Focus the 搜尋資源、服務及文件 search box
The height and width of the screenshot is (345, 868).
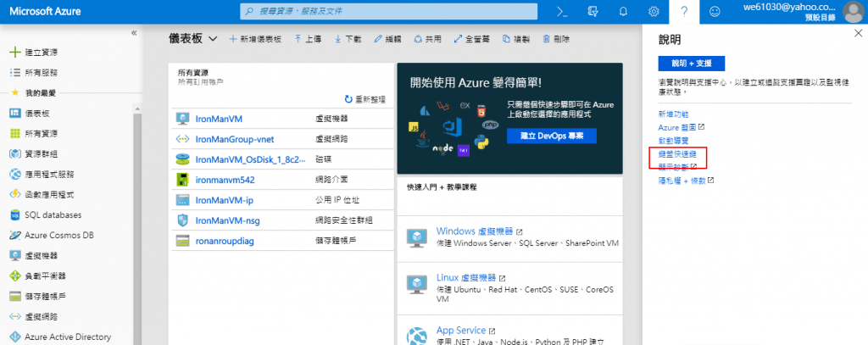388,11
